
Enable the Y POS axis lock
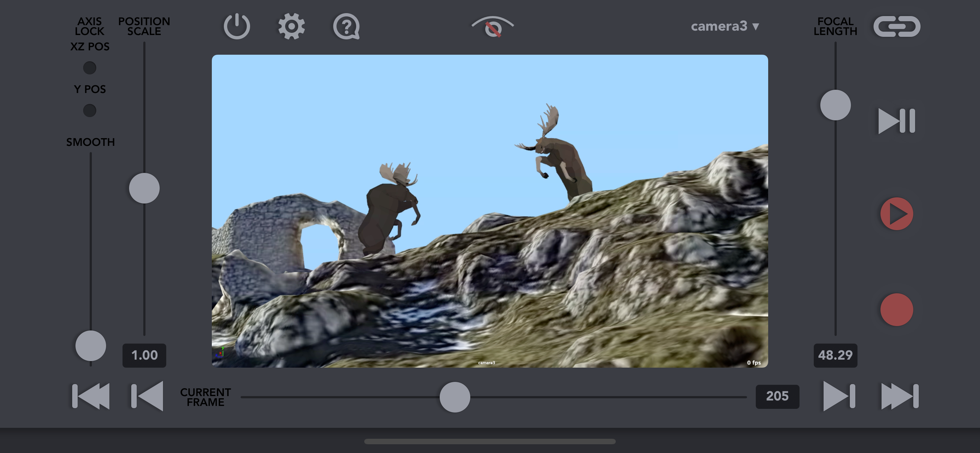(x=90, y=111)
